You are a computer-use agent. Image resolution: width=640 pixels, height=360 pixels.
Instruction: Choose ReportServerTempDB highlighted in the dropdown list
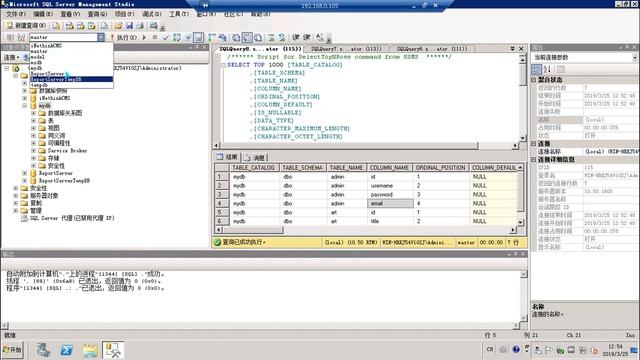pos(71,79)
